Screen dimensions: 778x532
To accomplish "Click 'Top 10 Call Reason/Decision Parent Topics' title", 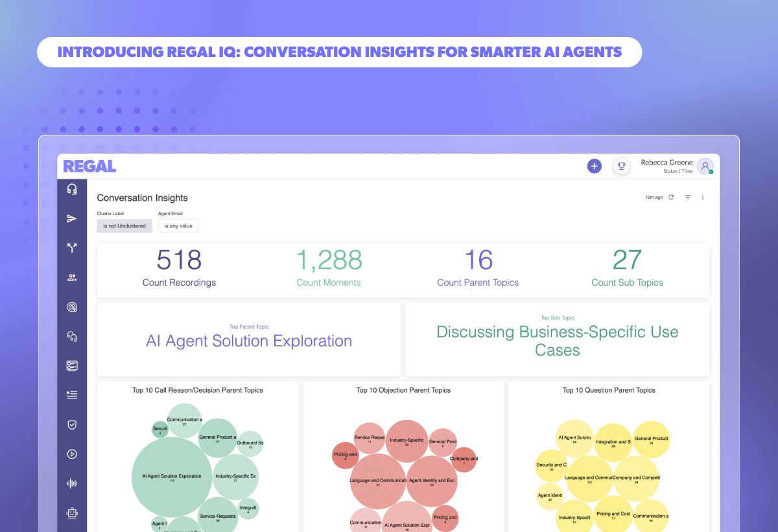I will pos(198,390).
